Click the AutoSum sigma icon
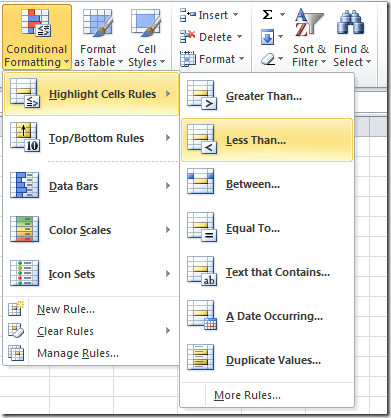This screenshot has height=418, width=391. pos(267,15)
